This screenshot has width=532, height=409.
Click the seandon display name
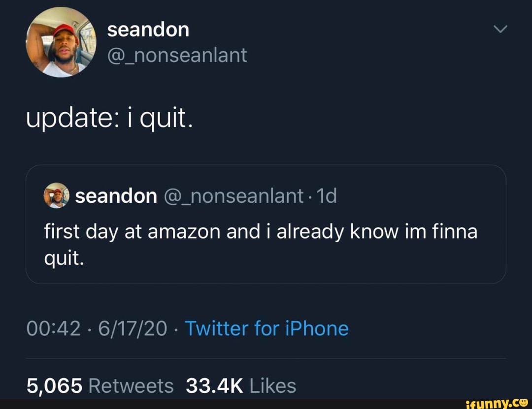(x=148, y=29)
